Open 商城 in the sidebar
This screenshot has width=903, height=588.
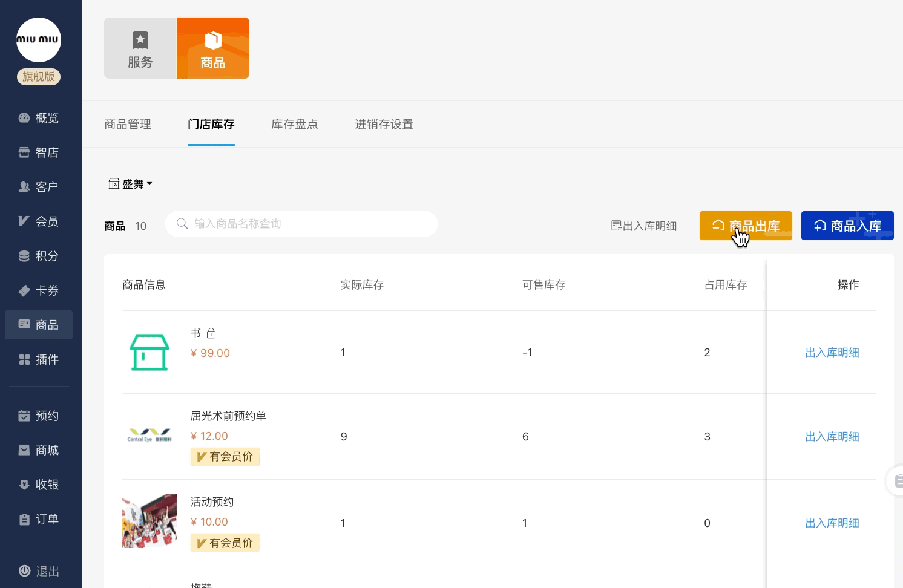click(39, 450)
